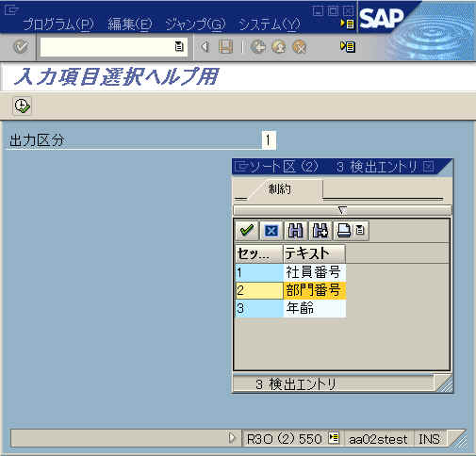Click the yellow Exit up-arrow button

click(x=279, y=47)
